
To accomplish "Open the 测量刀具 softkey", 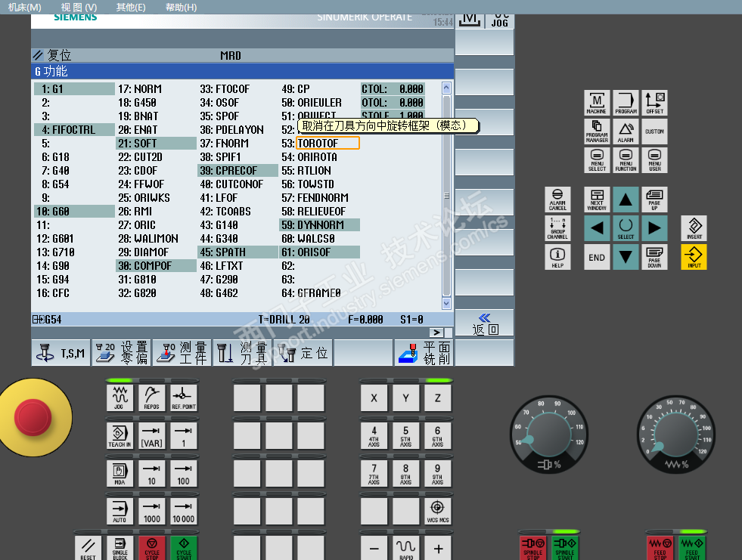I will (243, 353).
